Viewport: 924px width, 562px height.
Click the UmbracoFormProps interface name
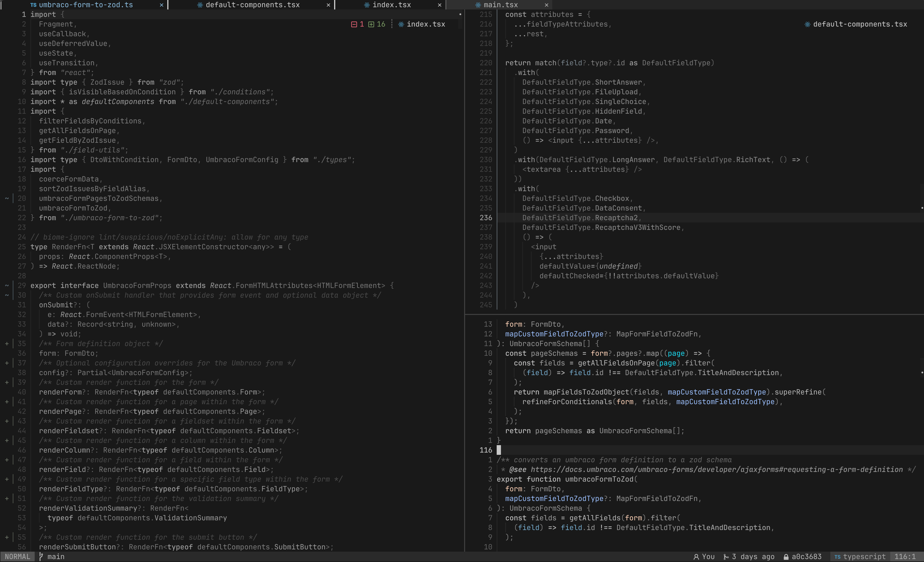point(137,286)
